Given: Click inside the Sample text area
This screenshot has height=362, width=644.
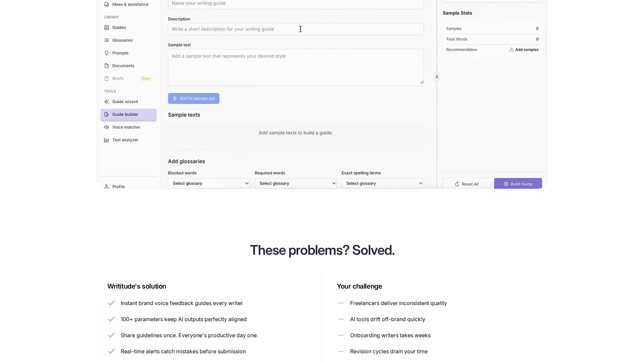Looking at the screenshot, I should [x=296, y=67].
